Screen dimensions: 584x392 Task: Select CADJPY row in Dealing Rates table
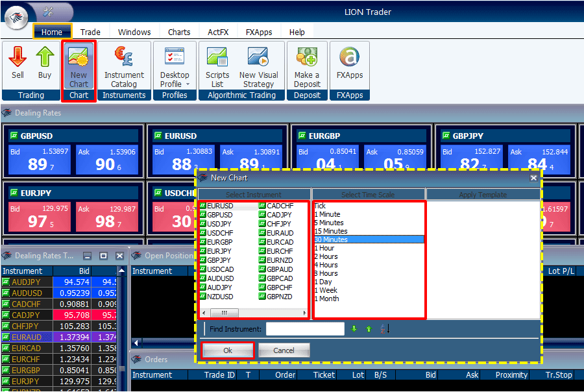(x=59, y=315)
